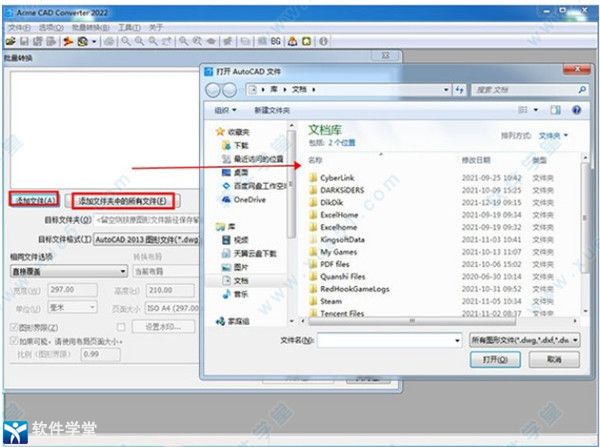
Task: Open the view mode dropdown arrow
Action: 536,110
